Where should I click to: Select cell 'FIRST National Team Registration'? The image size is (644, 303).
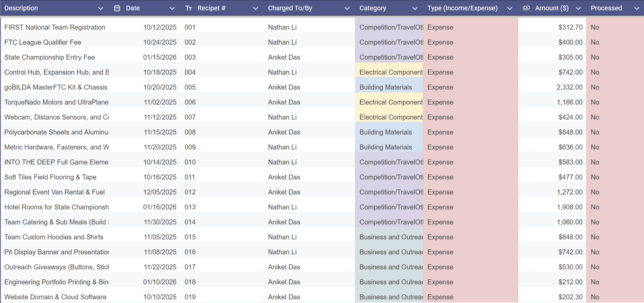point(55,27)
